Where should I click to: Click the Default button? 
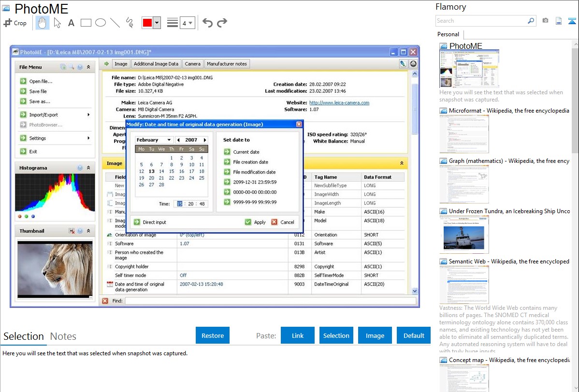coord(414,335)
